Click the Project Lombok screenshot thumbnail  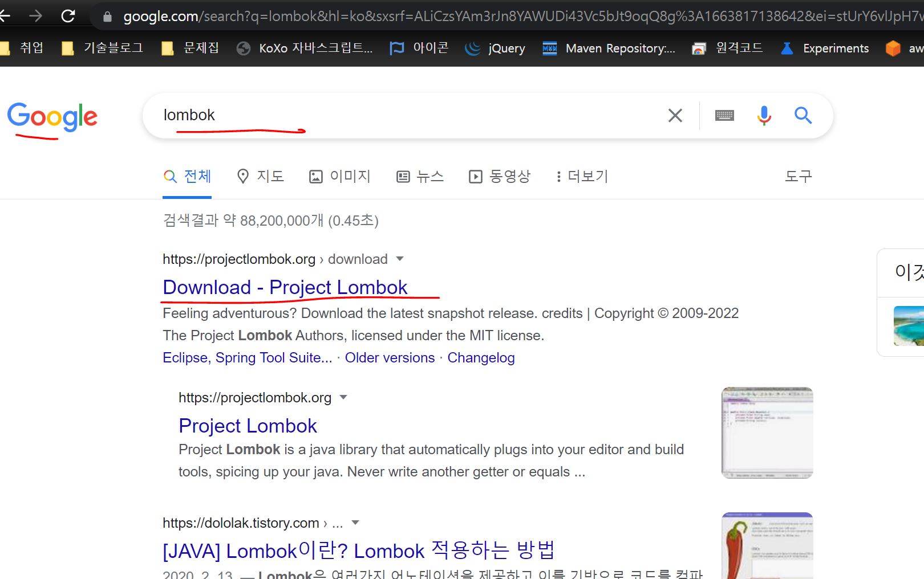tap(767, 433)
